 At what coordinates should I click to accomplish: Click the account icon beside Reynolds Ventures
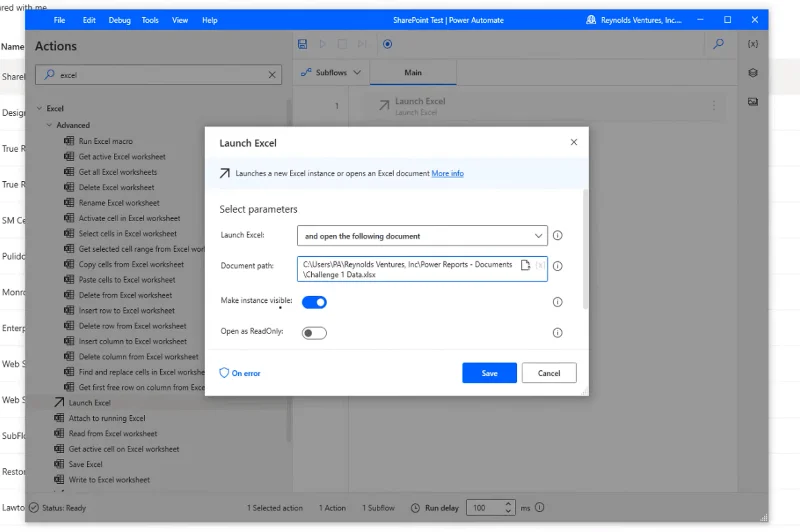coord(591,20)
